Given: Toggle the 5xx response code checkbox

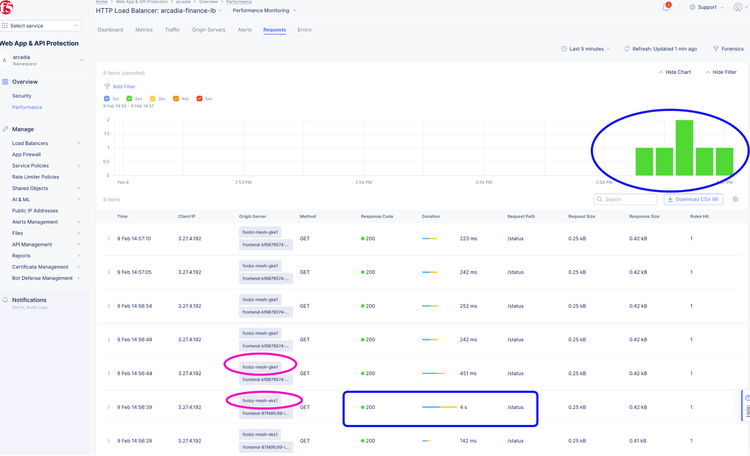Looking at the screenshot, I should (200, 99).
